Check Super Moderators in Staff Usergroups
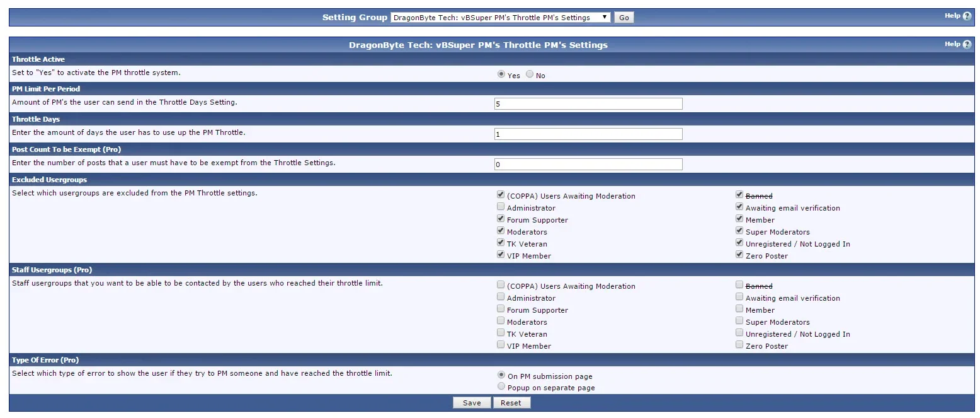This screenshot has width=980, height=418. pyautogui.click(x=739, y=321)
